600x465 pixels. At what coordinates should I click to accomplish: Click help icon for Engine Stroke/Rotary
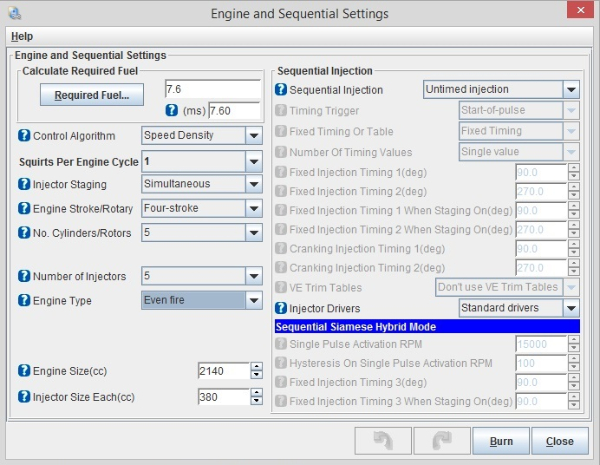tap(25, 208)
